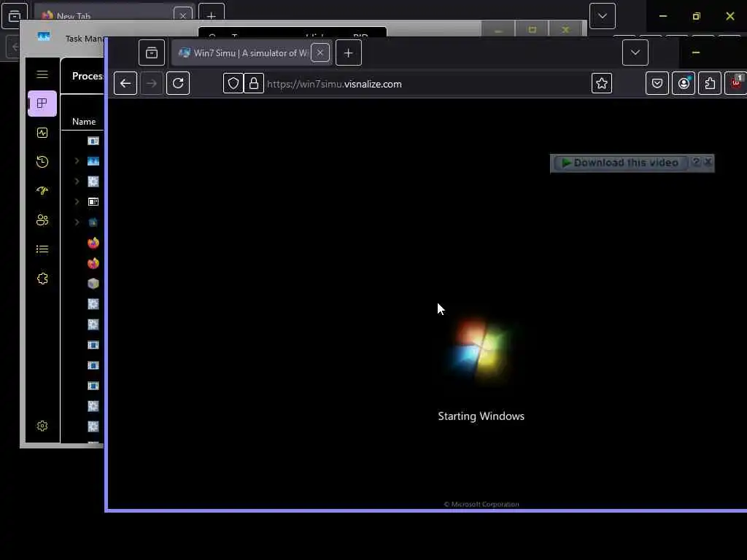Click the Download this video button
This screenshot has height=560, width=747.
point(620,163)
